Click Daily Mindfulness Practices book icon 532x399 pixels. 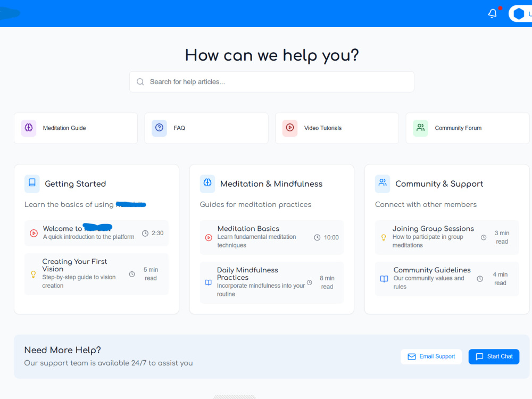pos(209,282)
